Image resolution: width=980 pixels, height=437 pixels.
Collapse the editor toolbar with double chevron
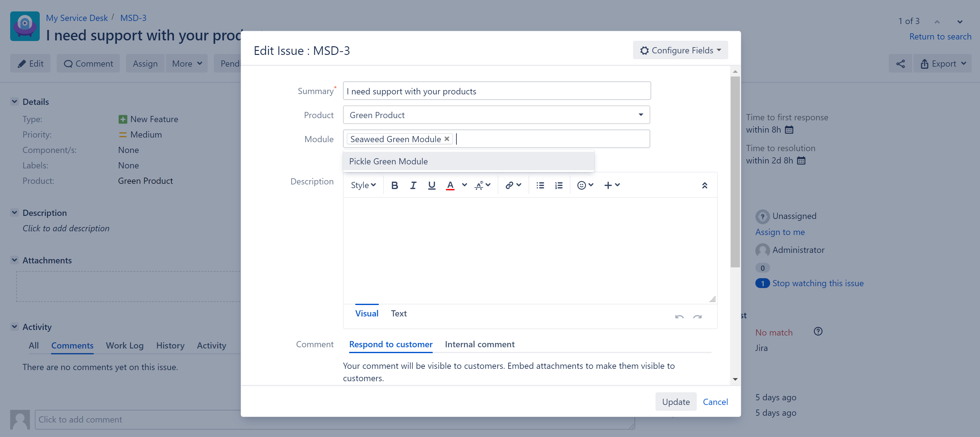[x=704, y=185]
